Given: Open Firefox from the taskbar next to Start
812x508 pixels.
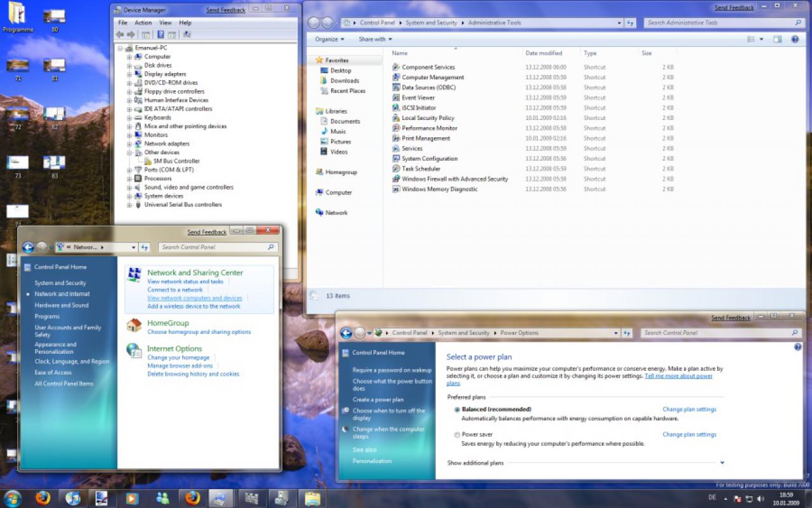Looking at the screenshot, I should pos(43,498).
